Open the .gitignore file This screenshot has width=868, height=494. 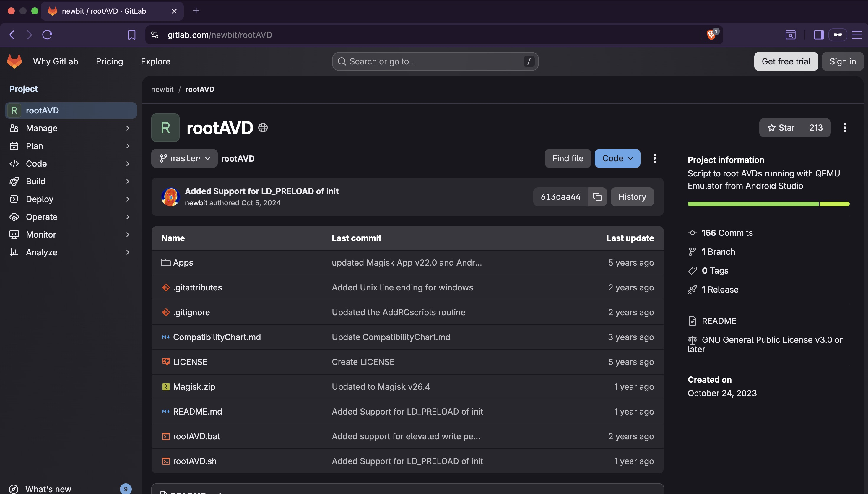191,312
